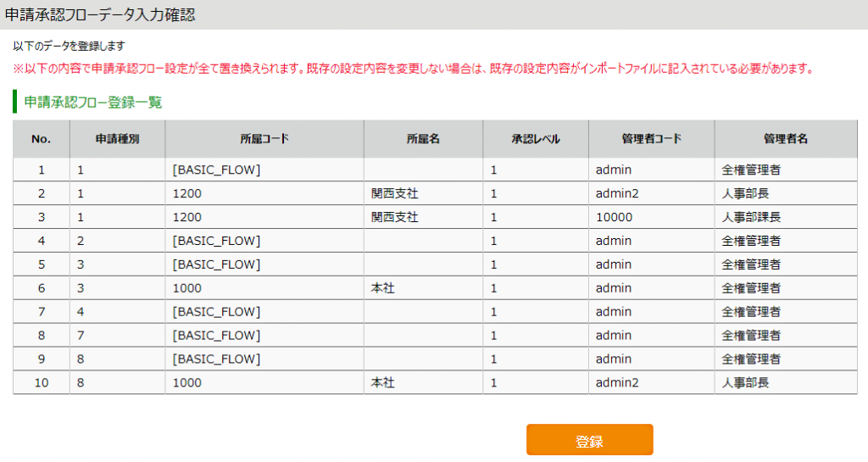Select 人事部長 in row No. 2
The height and width of the screenshot is (462, 868).
(745, 193)
